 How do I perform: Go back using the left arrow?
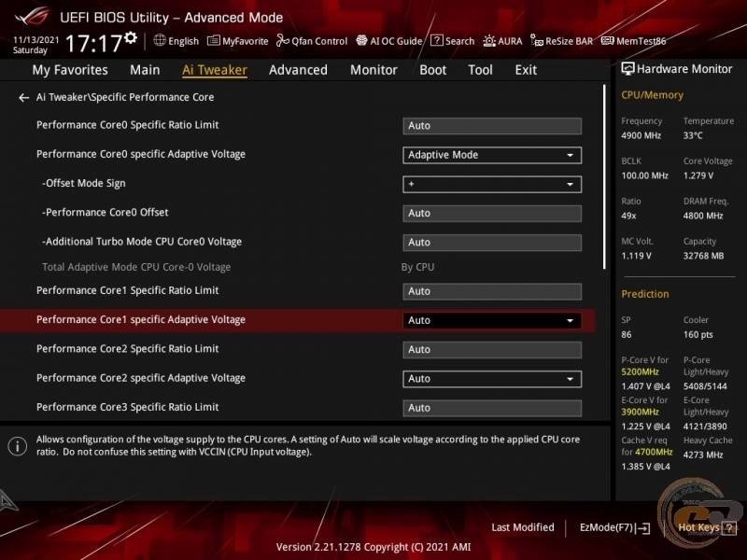coord(23,98)
